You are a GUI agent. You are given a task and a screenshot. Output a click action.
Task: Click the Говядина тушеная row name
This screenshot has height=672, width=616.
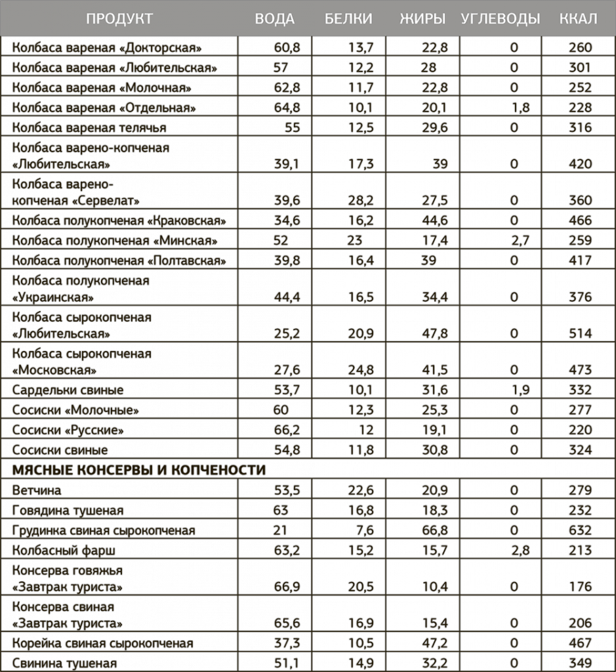pyautogui.click(x=68, y=511)
